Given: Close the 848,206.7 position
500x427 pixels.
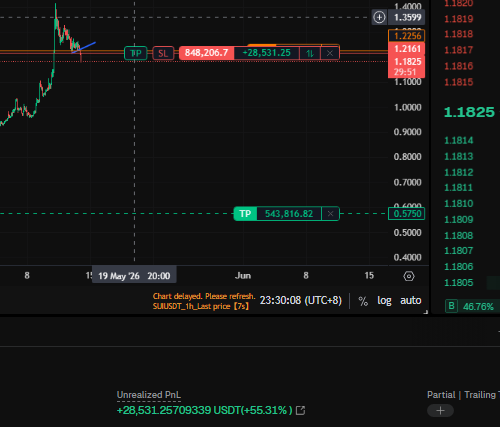Looking at the screenshot, I should pos(330,53).
